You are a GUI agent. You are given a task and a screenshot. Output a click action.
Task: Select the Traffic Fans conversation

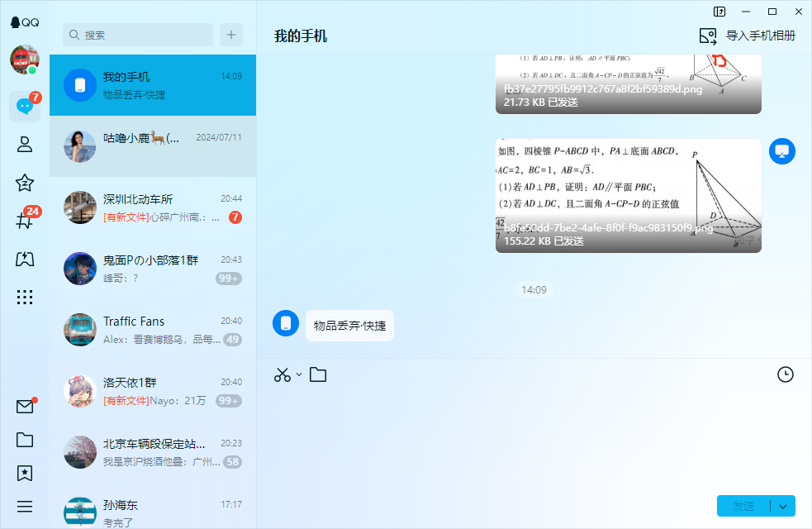(153, 330)
